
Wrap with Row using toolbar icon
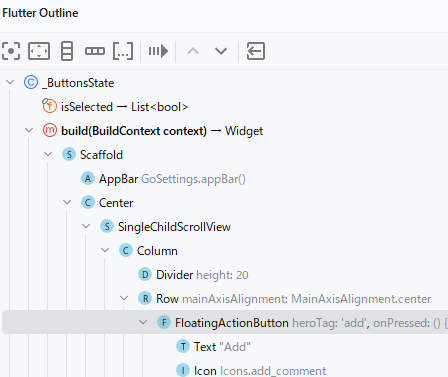[x=95, y=51]
